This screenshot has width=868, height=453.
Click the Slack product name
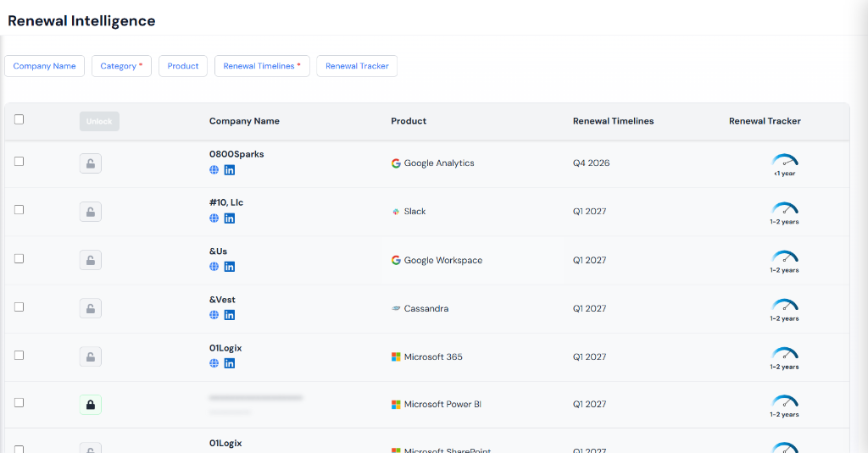415,212
